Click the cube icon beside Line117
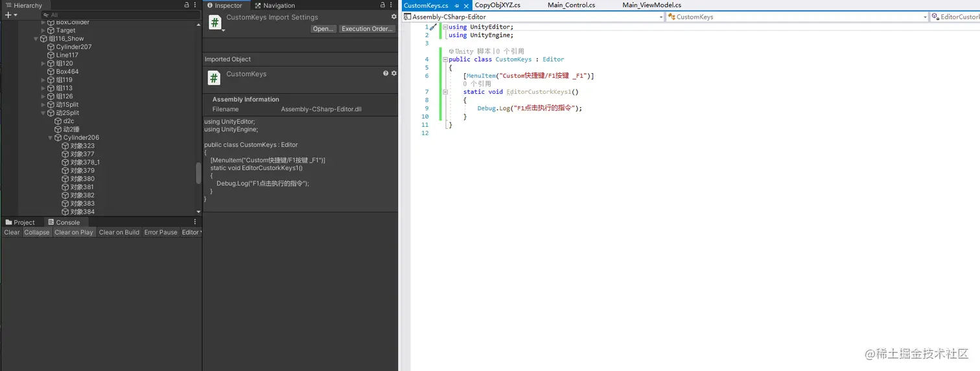The image size is (980, 371). click(x=51, y=55)
